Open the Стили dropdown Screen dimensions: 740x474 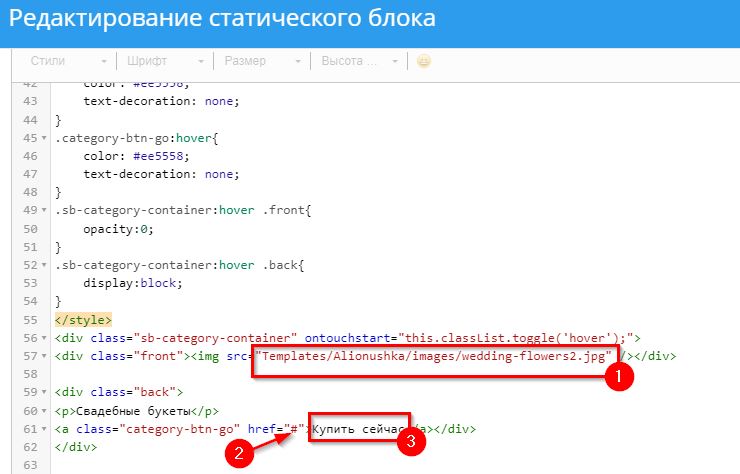[x=68, y=61]
